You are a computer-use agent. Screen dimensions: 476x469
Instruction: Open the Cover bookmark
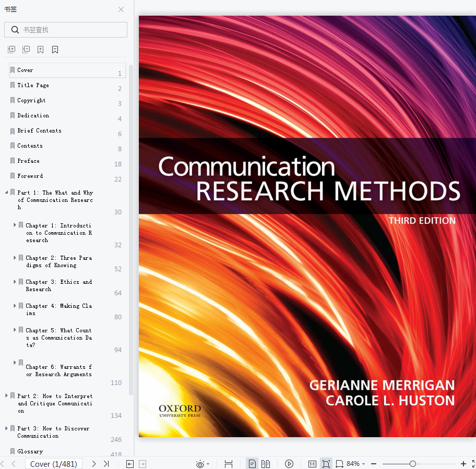pos(67,70)
